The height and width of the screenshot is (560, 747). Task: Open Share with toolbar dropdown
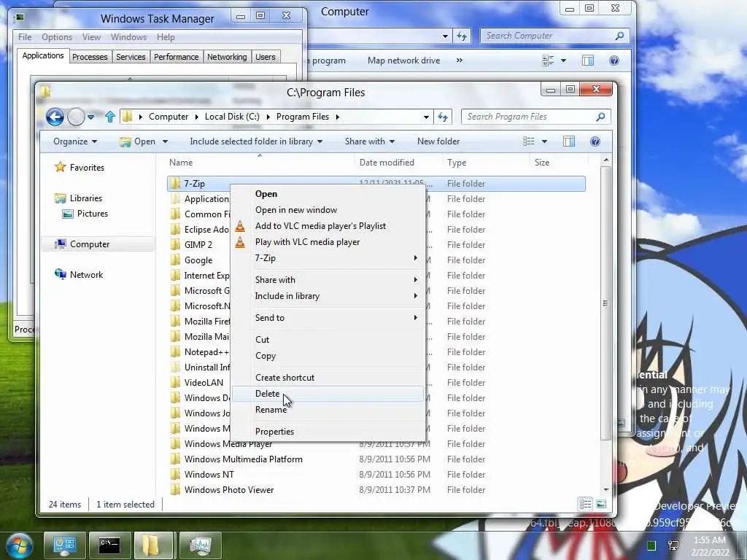370,141
